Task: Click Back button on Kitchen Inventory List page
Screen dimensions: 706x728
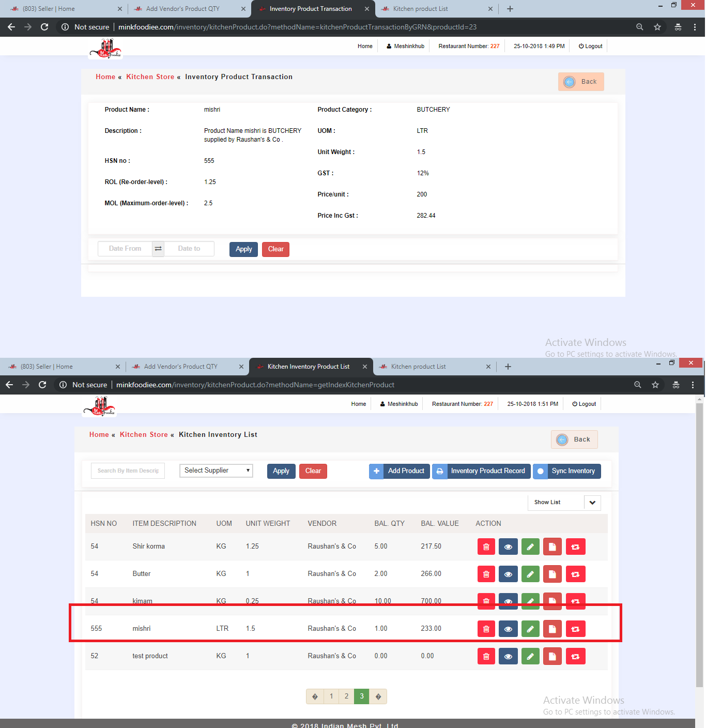Action: click(574, 439)
